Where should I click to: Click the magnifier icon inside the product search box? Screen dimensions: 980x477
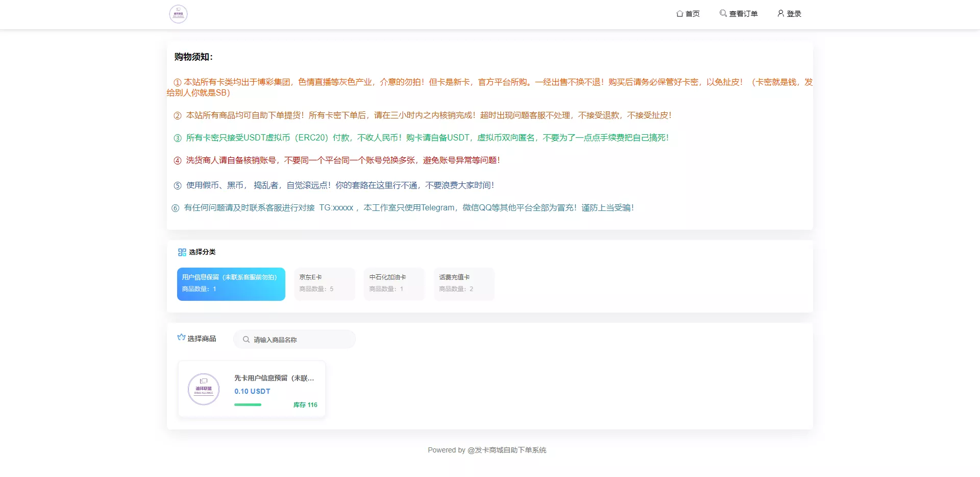click(246, 339)
